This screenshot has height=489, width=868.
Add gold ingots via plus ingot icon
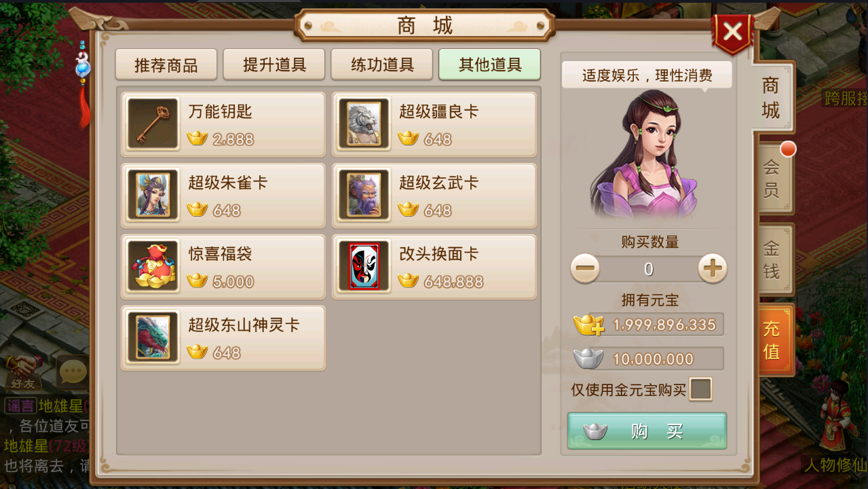pos(588,325)
